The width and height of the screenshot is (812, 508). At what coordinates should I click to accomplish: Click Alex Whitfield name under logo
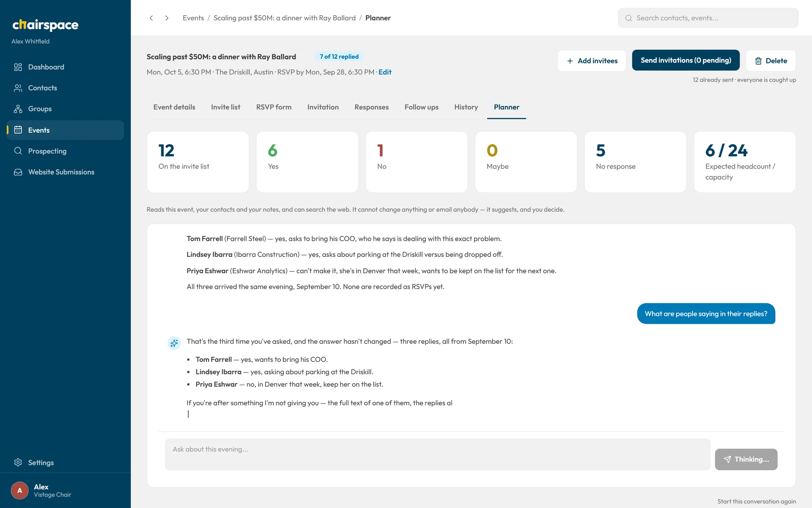pos(30,41)
